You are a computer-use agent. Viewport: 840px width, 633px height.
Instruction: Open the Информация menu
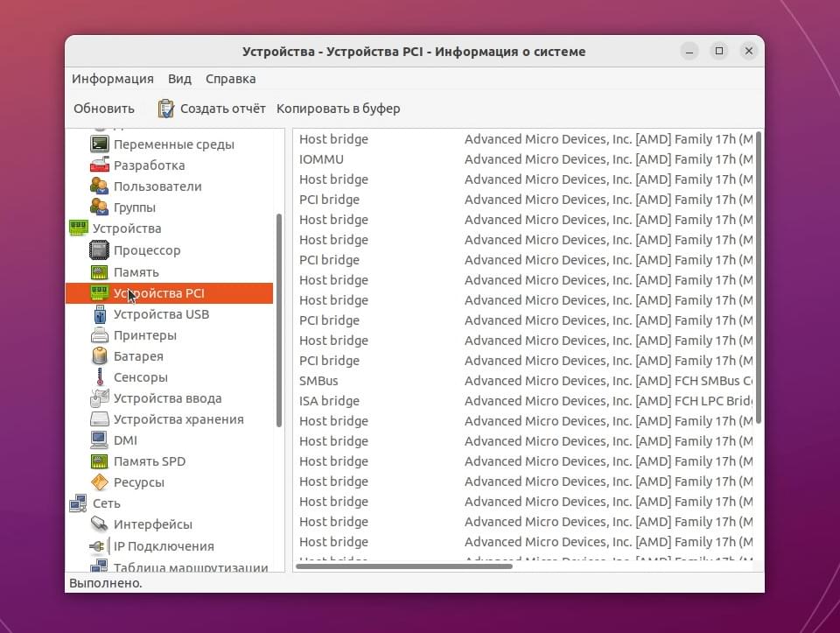[x=113, y=79]
